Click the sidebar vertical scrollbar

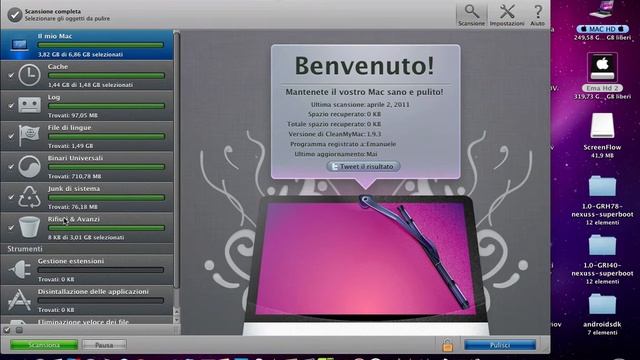tap(177, 159)
